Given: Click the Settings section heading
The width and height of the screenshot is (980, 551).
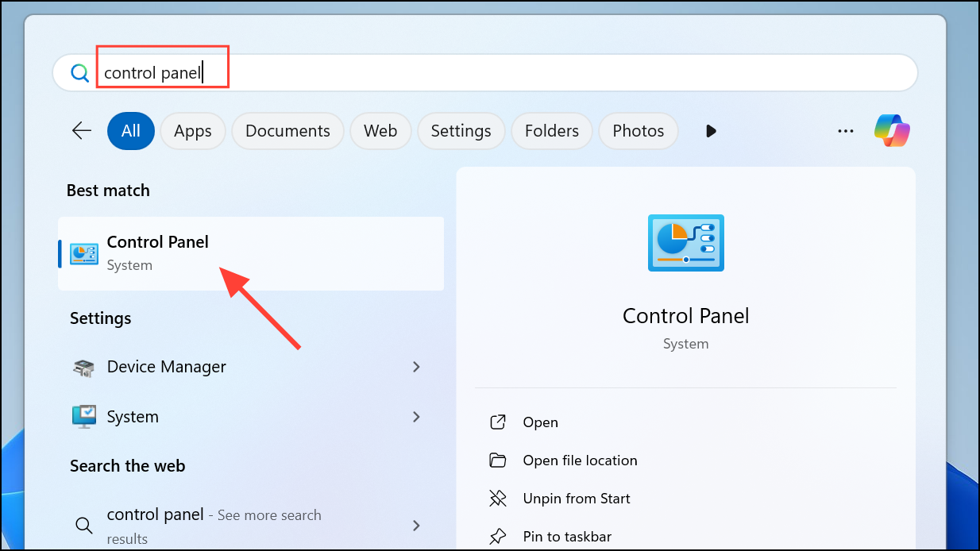Looking at the screenshot, I should (101, 318).
